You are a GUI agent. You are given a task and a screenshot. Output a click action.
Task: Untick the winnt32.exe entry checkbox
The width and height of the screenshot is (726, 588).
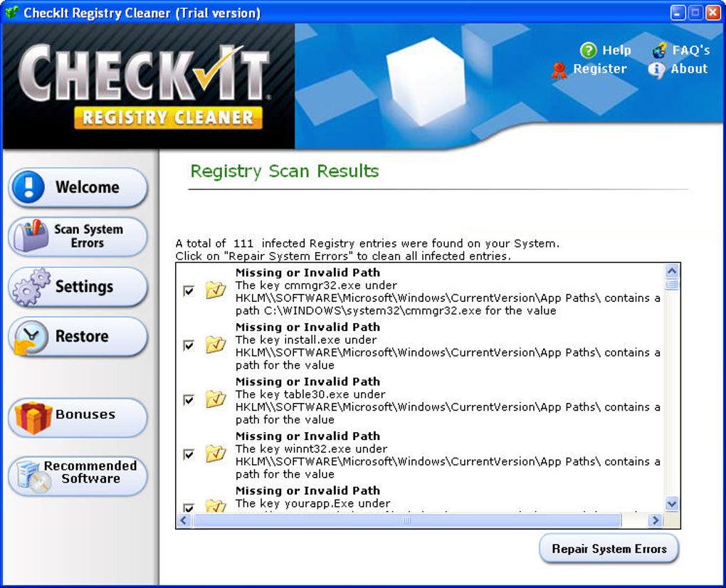coord(189,454)
